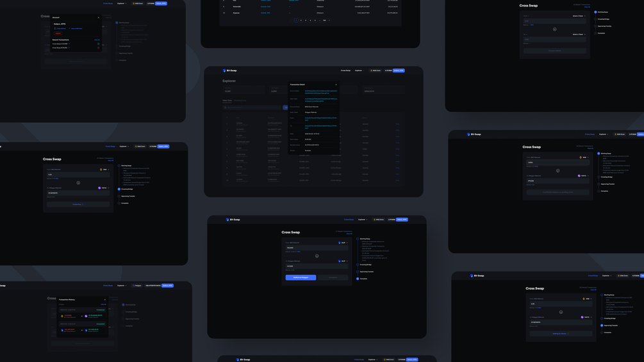
Task: Switch to the View Txns tab in Explorer
Action: 227,100
